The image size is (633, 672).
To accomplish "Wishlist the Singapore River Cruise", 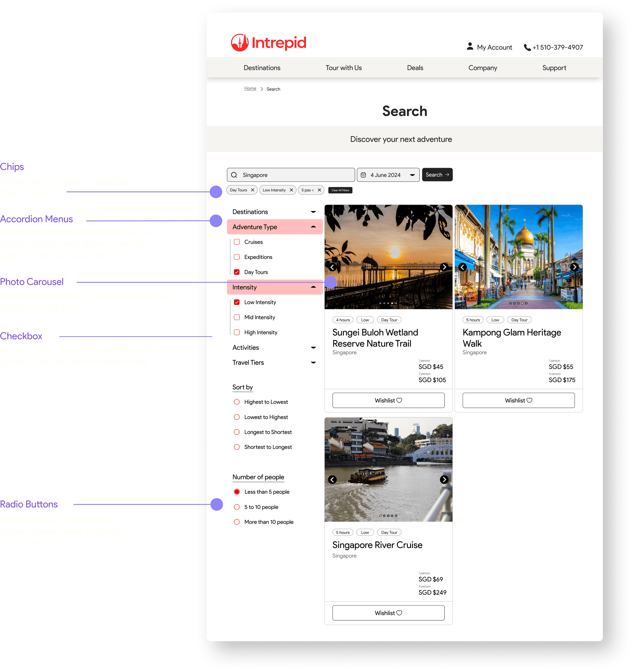I will click(388, 613).
